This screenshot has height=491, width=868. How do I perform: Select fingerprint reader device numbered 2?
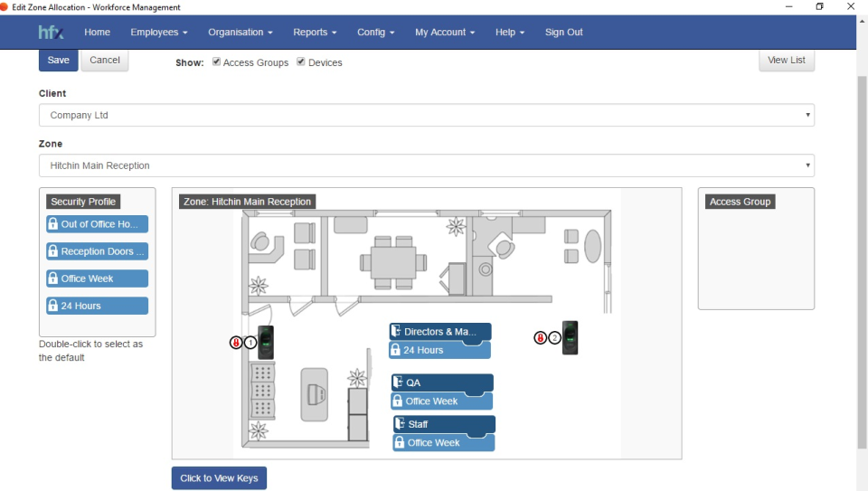tap(571, 337)
